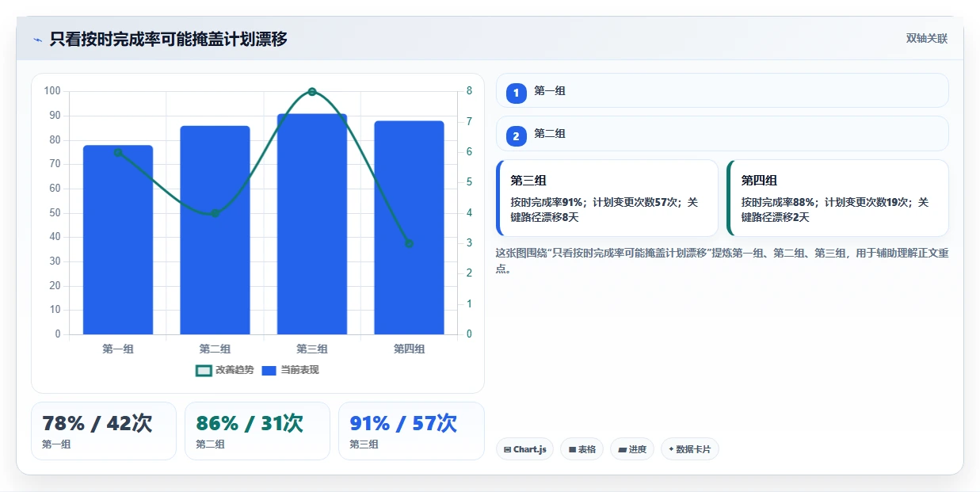Viewport: 980px width, 492px height.
Task: Click the 78% / 42次 stat card
Action: [x=104, y=431]
